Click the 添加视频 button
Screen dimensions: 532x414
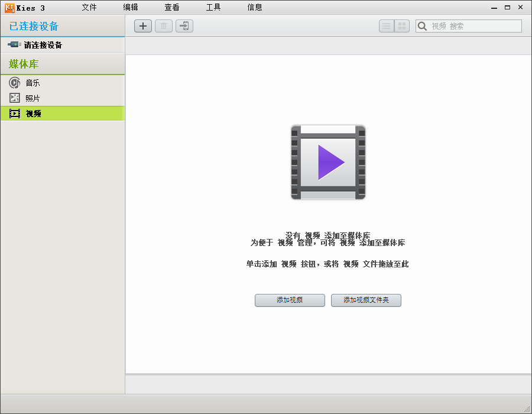click(290, 300)
